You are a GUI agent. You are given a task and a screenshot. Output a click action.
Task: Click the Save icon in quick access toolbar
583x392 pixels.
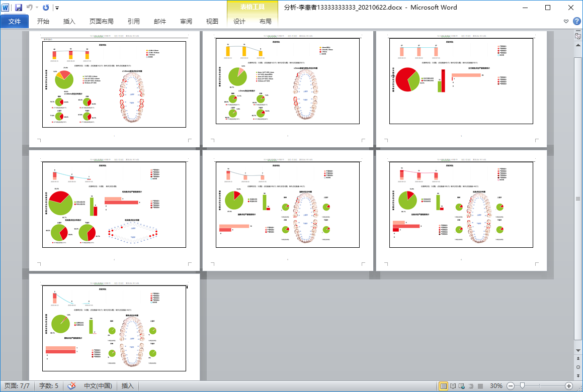click(19, 8)
